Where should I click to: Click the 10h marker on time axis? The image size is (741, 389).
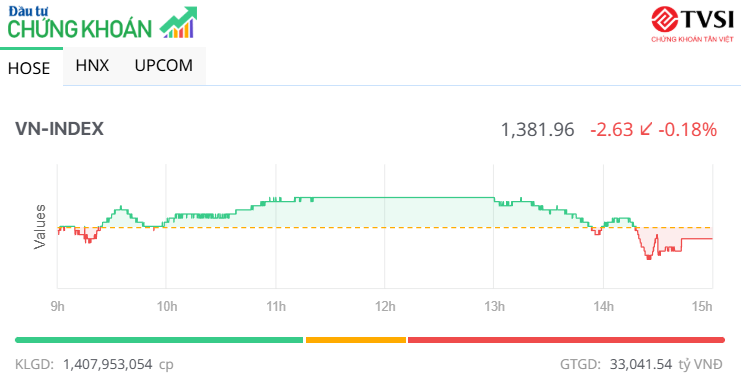tap(167, 306)
